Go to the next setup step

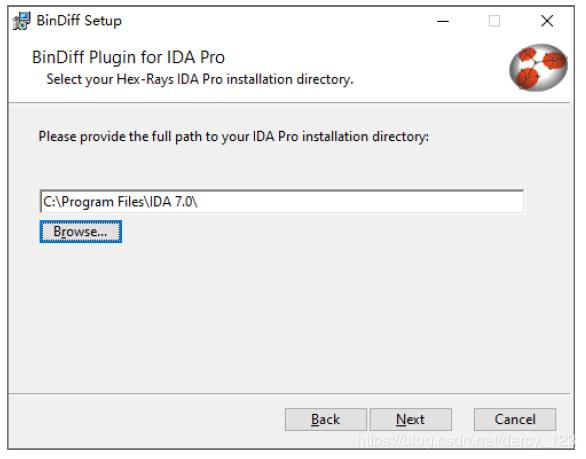tap(411, 419)
